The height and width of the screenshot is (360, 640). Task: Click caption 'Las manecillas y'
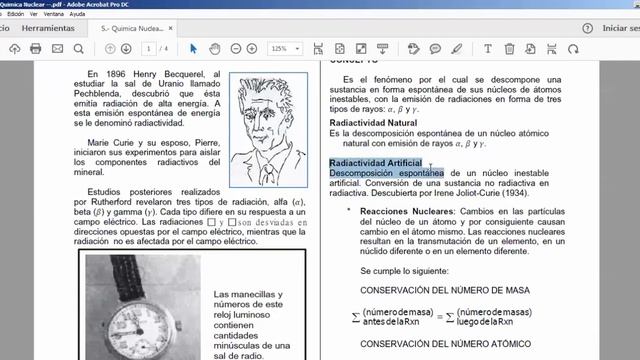pos(248,294)
